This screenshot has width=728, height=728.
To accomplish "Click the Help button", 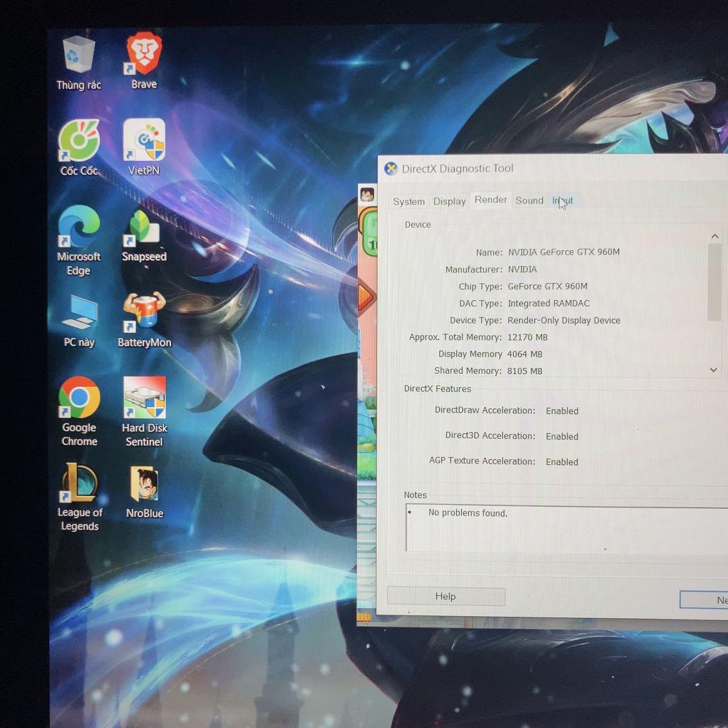I will pos(446,596).
